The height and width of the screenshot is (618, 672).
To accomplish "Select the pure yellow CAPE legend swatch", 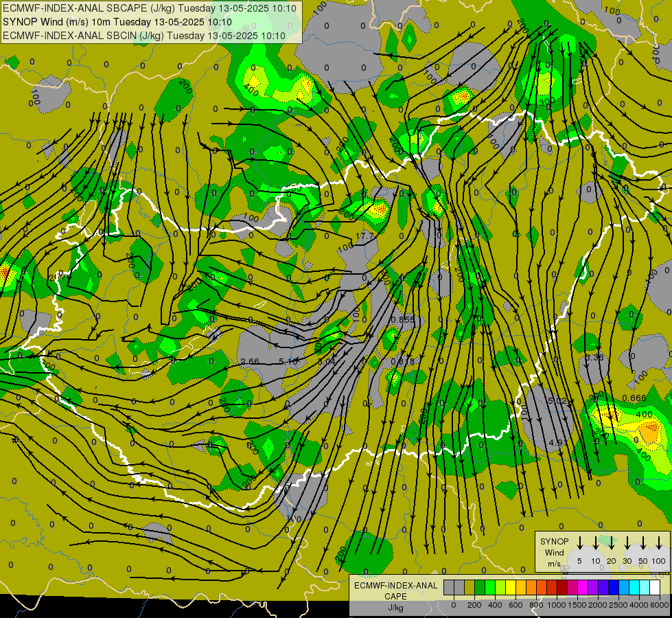I will [511, 587].
